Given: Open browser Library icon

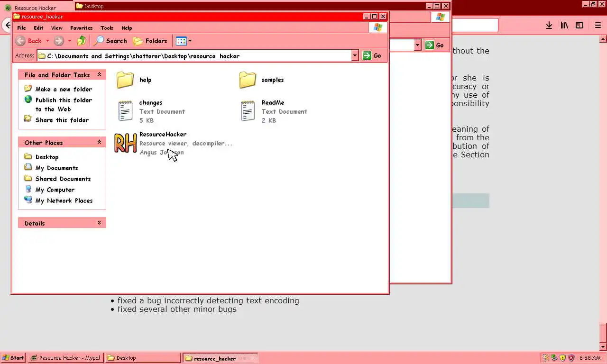Looking at the screenshot, I should [x=564, y=25].
